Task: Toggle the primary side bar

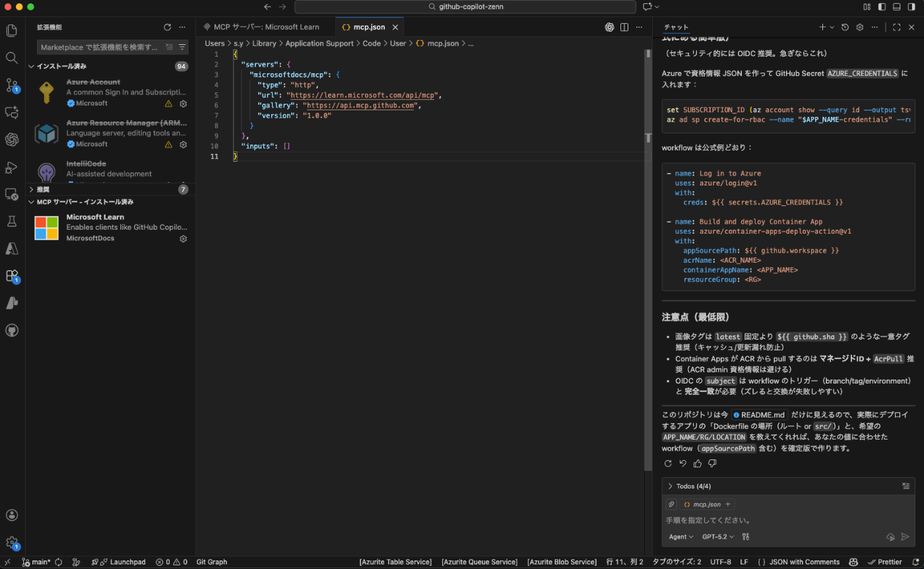Action: pyautogui.click(x=882, y=7)
